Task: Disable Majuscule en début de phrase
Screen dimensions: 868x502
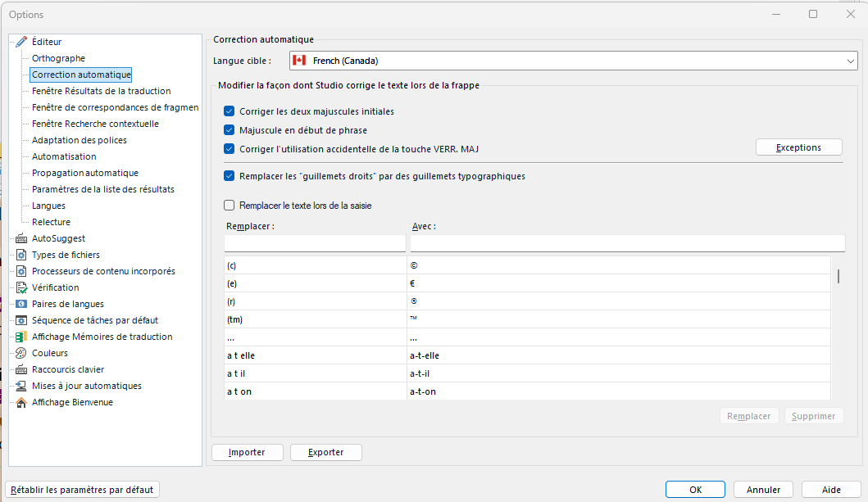Action: [x=231, y=129]
